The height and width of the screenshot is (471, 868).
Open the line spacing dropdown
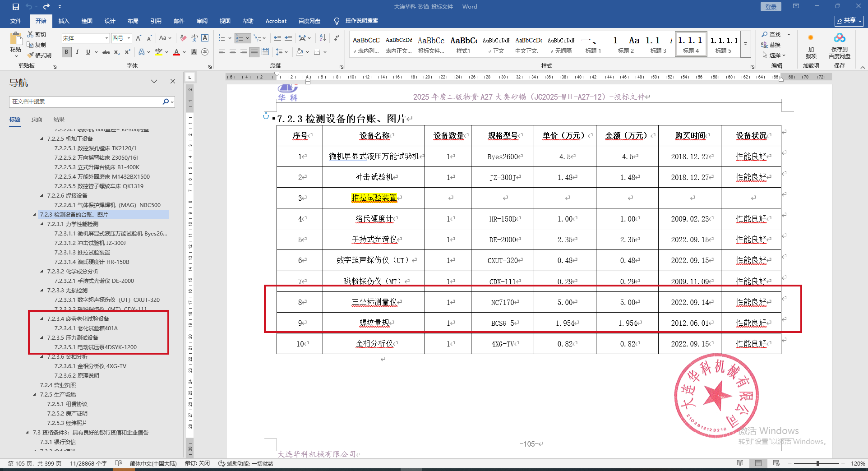(282, 52)
